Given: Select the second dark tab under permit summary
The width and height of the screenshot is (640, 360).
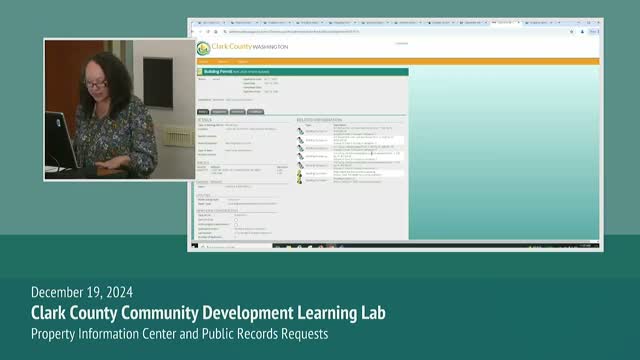Looking at the screenshot, I should pos(219,111).
